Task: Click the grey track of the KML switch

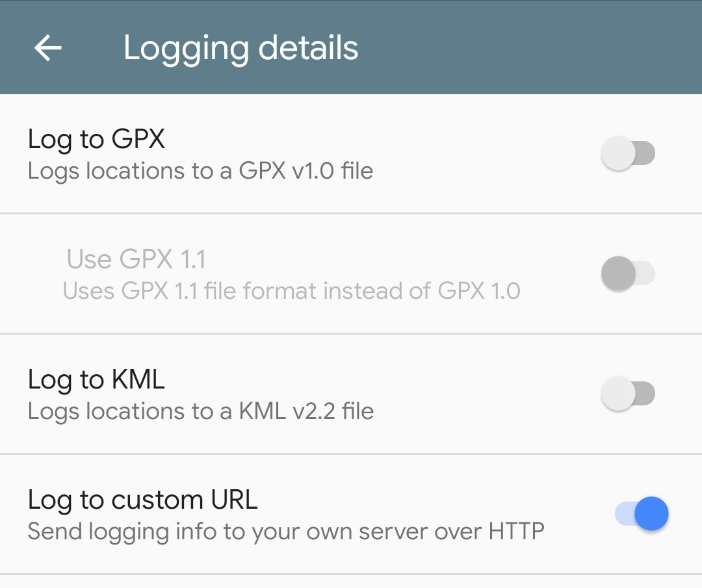Action: [x=645, y=394]
